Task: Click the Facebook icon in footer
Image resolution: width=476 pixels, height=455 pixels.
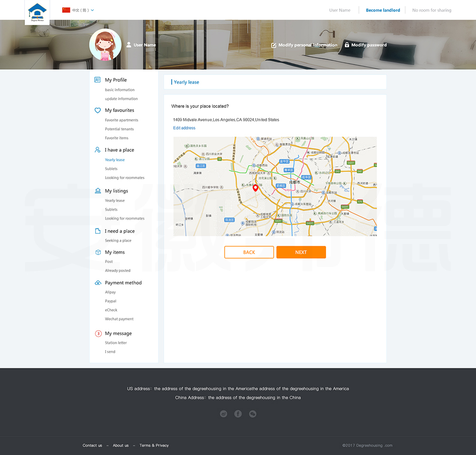Action: click(x=238, y=414)
